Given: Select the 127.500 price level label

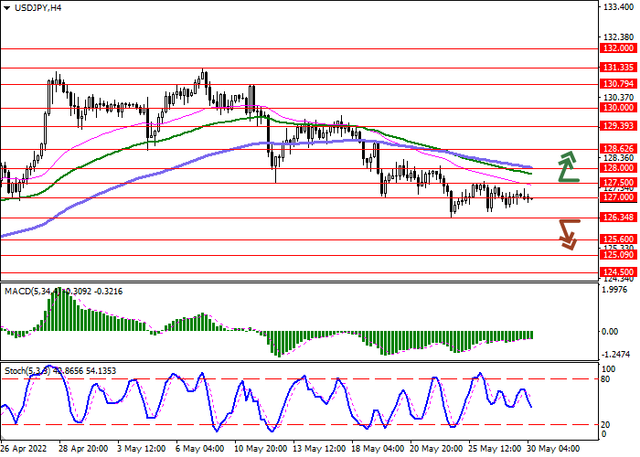Looking at the screenshot, I should coord(617,183).
